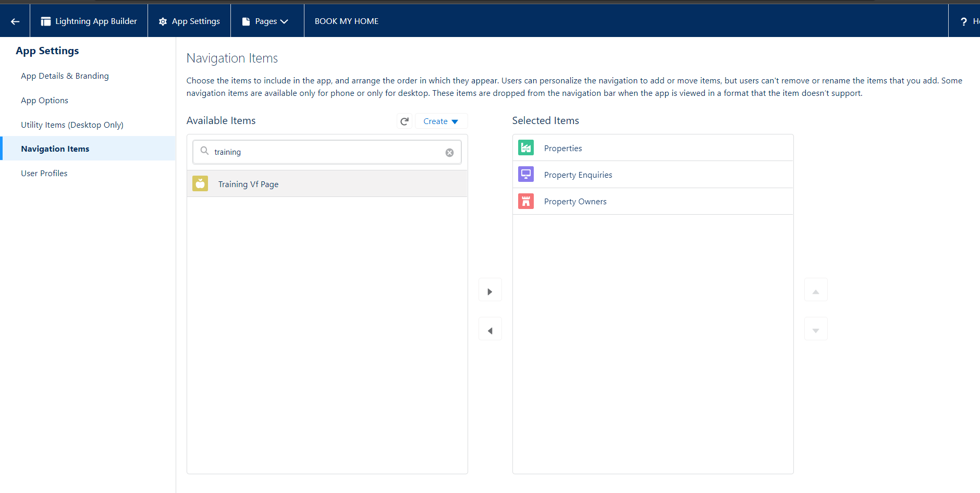Open App Details & Branding section

(65, 76)
